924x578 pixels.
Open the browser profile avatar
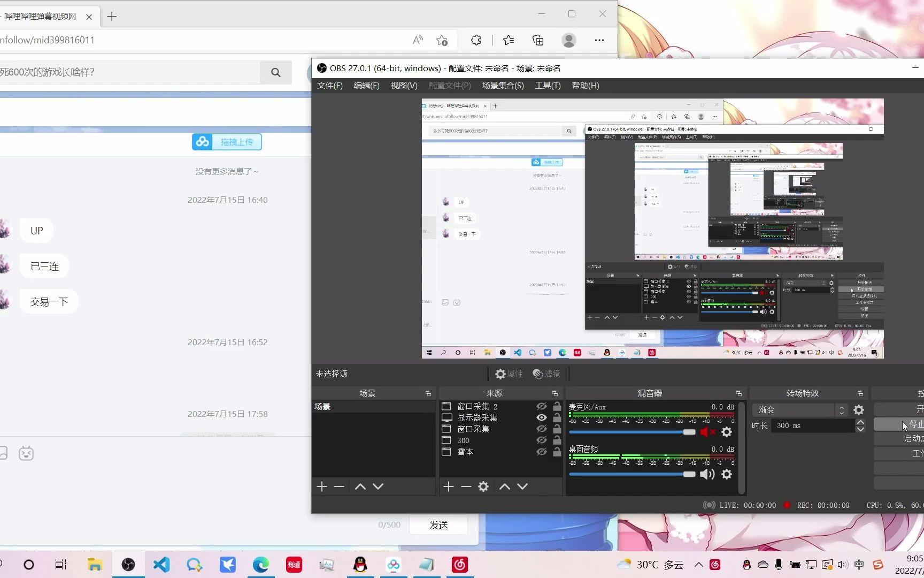click(x=569, y=40)
